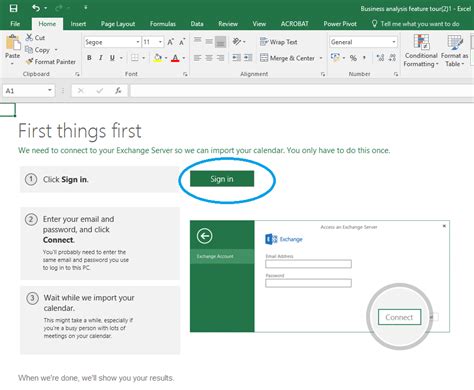This screenshot has height=390, width=474.
Task: Apply red font color
Action: point(175,58)
